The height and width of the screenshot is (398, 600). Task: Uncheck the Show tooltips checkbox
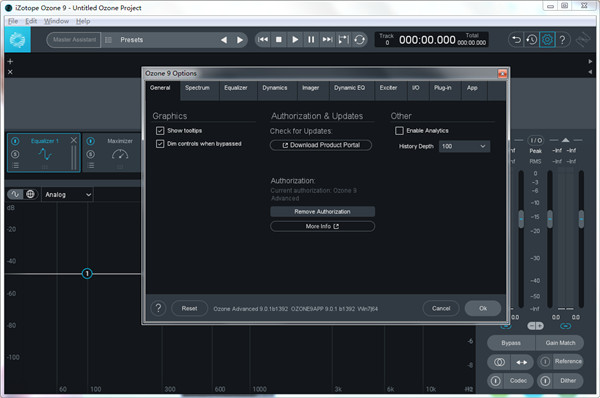pos(160,131)
